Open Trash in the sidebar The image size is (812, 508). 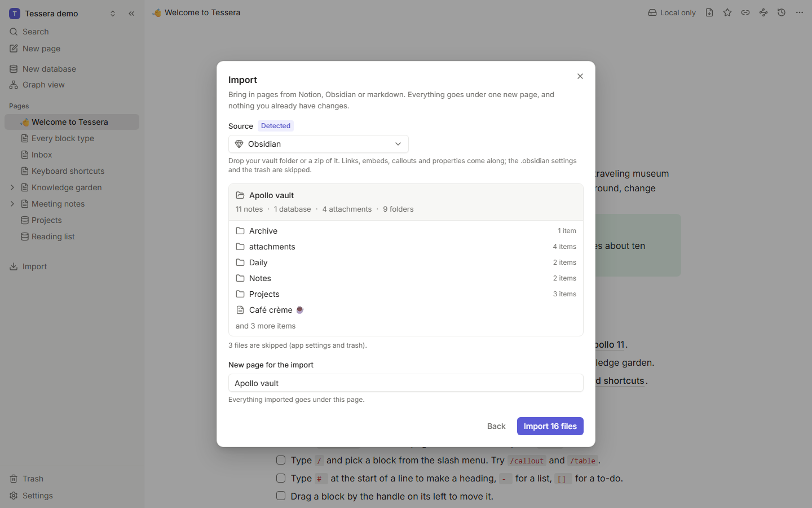click(72, 479)
